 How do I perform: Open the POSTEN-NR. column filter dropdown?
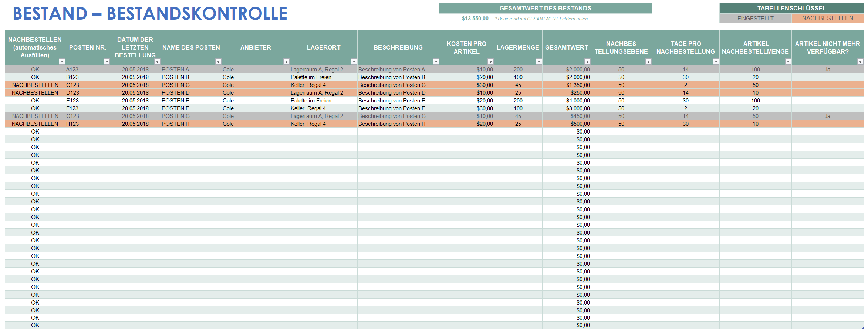point(107,62)
